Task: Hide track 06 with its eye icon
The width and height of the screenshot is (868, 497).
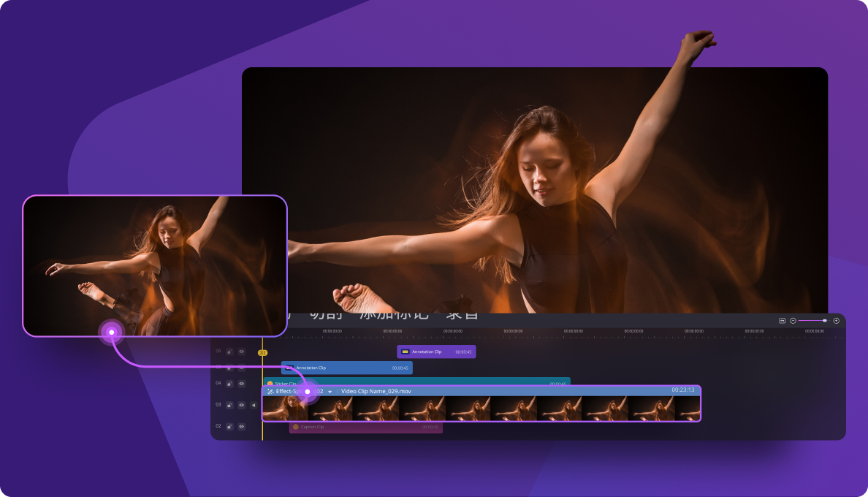Action: pos(241,352)
